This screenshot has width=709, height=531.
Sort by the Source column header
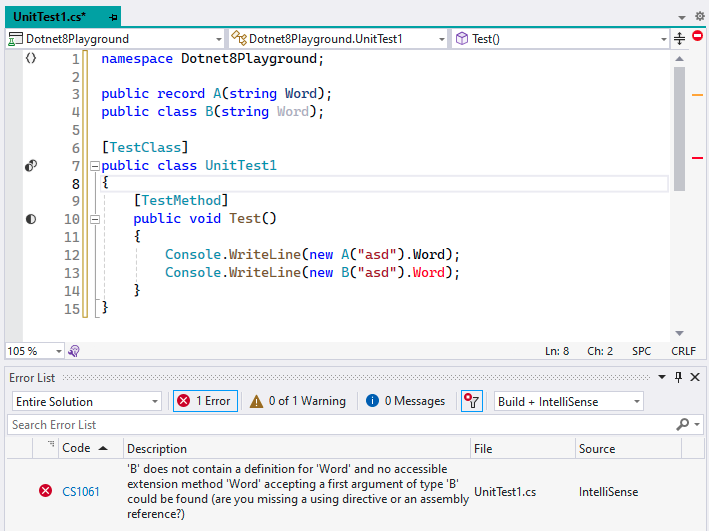(629, 448)
